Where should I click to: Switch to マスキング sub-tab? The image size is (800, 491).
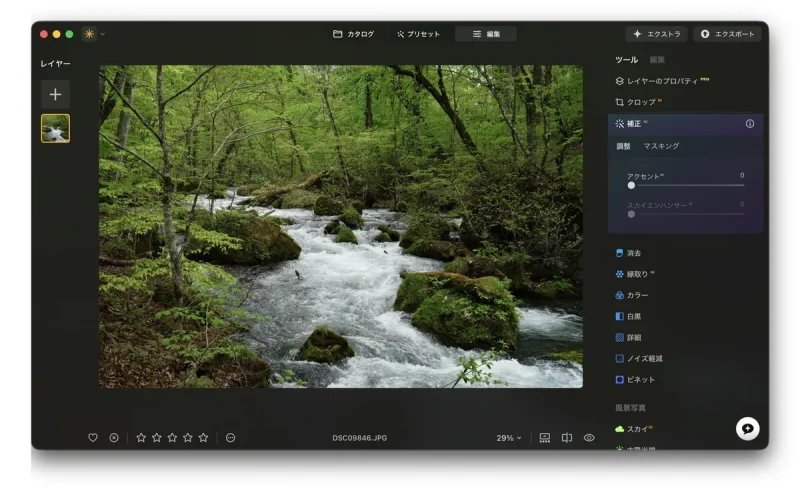pyautogui.click(x=661, y=146)
